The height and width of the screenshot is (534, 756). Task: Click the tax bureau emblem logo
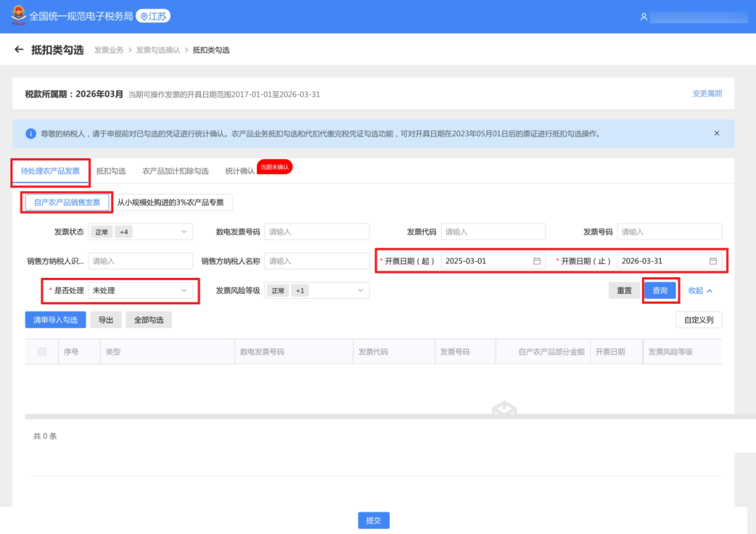pyautogui.click(x=19, y=15)
